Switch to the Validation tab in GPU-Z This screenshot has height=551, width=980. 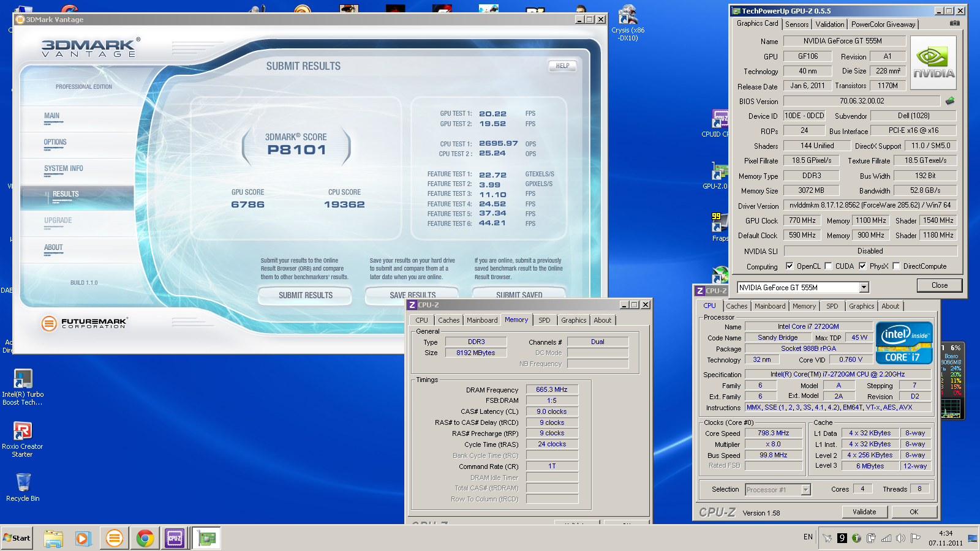[830, 24]
